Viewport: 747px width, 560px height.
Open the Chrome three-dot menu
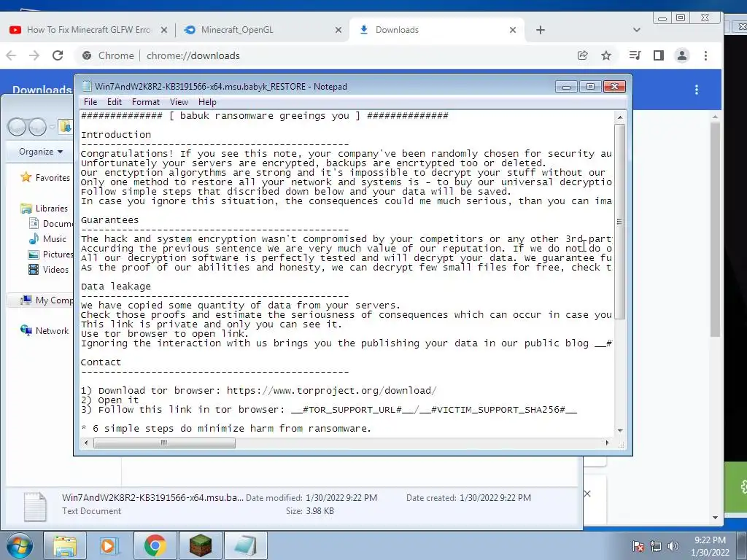(x=705, y=55)
